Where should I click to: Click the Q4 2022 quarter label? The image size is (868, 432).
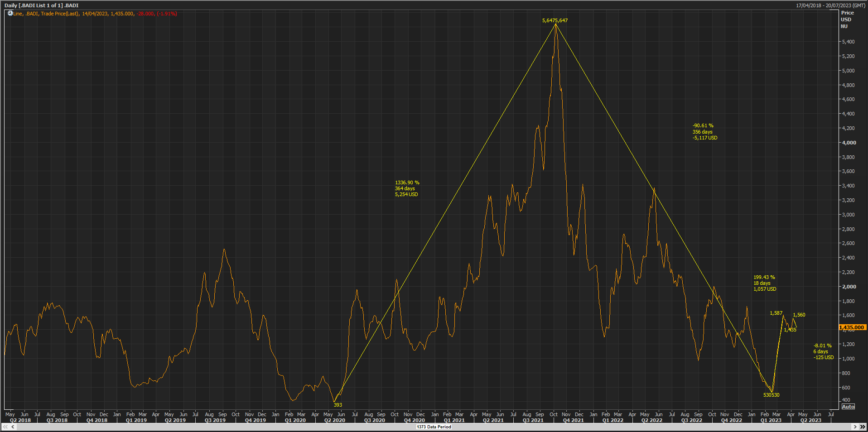732,420
